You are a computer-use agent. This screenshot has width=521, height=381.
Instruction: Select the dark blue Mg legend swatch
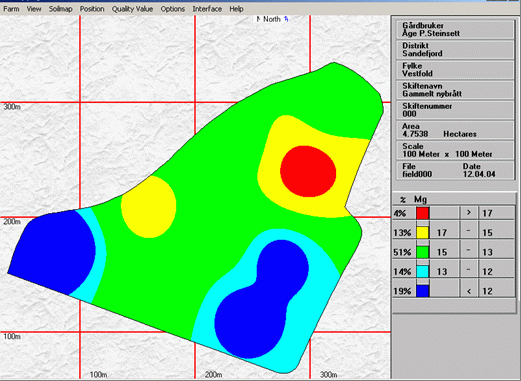(422, 291)
